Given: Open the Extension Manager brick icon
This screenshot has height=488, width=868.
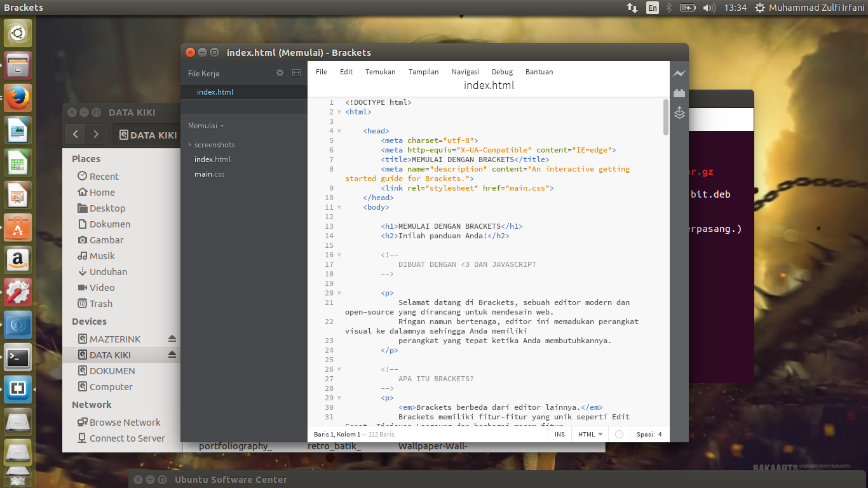Looking at the screenshot, I should coord(679,93).
